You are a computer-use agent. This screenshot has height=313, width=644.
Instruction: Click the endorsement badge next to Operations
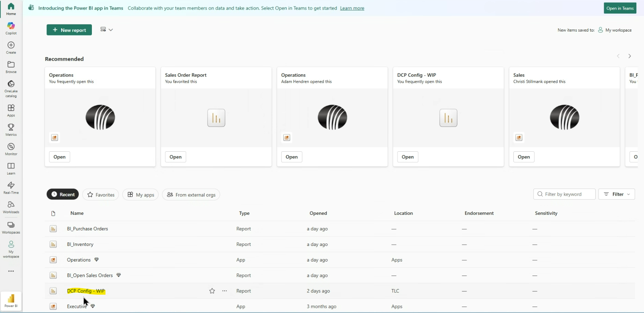[96, 260]
